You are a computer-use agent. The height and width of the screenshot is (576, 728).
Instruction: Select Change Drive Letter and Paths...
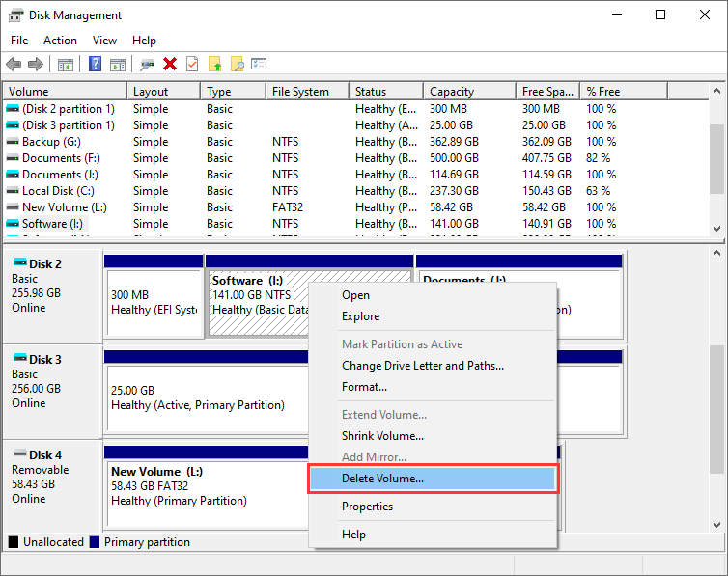pos(422,366)
